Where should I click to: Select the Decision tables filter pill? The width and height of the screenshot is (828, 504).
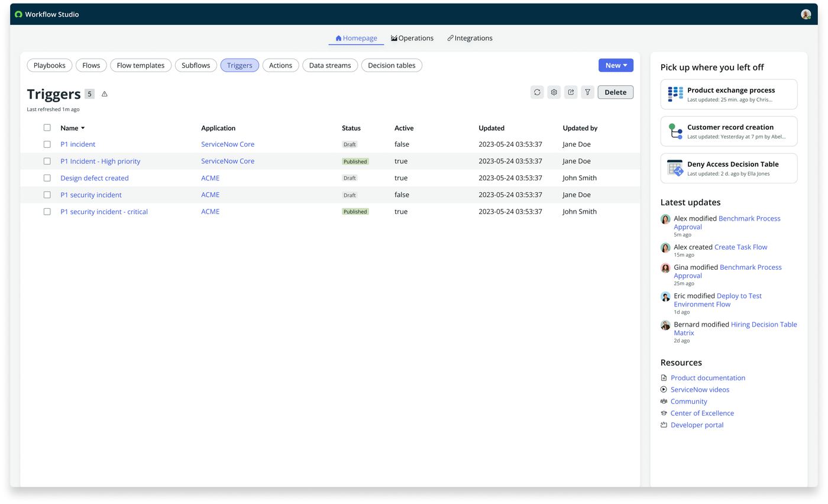[392, 66]
